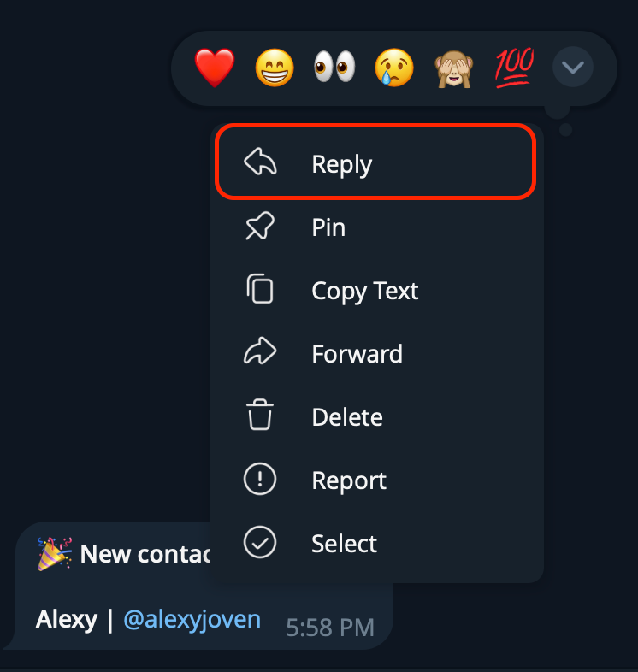
Task: Click the trash can Delete icon
Action: tap(260, 417)
